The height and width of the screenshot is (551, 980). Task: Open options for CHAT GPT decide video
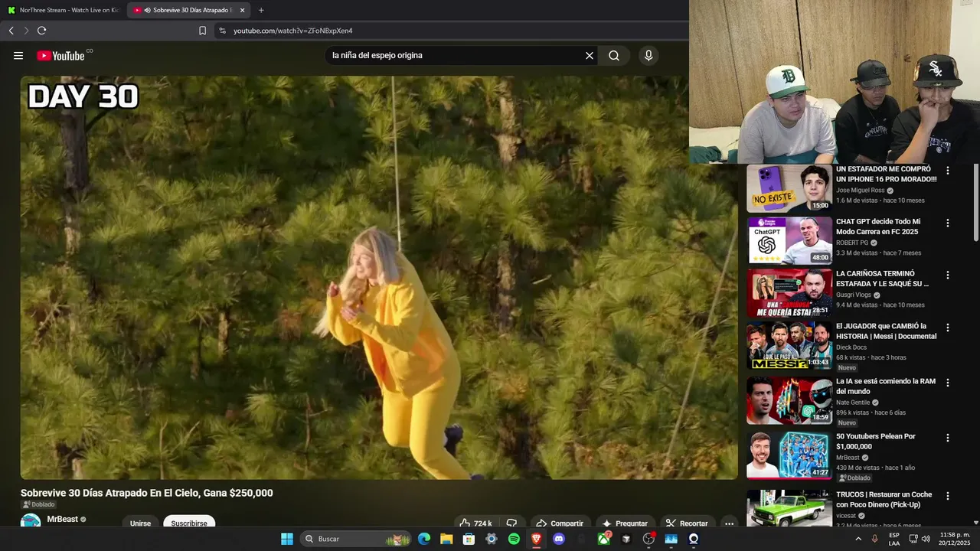pyautogui.click(x=948, y=223)
